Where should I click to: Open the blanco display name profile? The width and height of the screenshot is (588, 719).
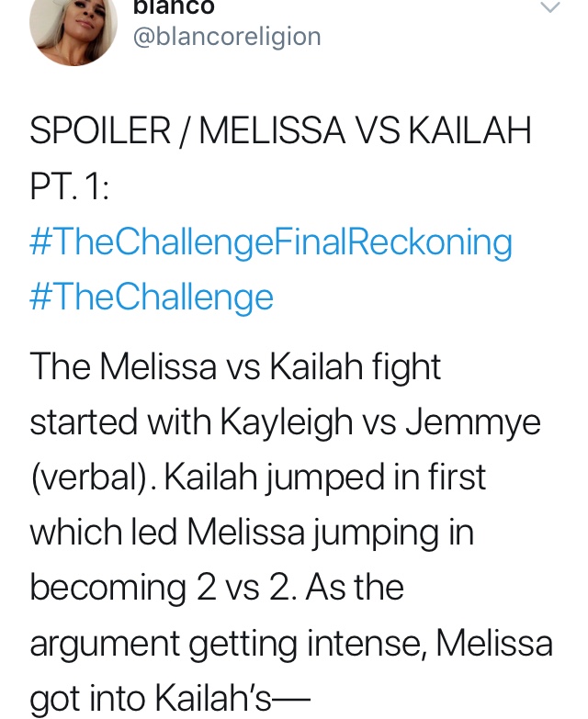point(174,7)
